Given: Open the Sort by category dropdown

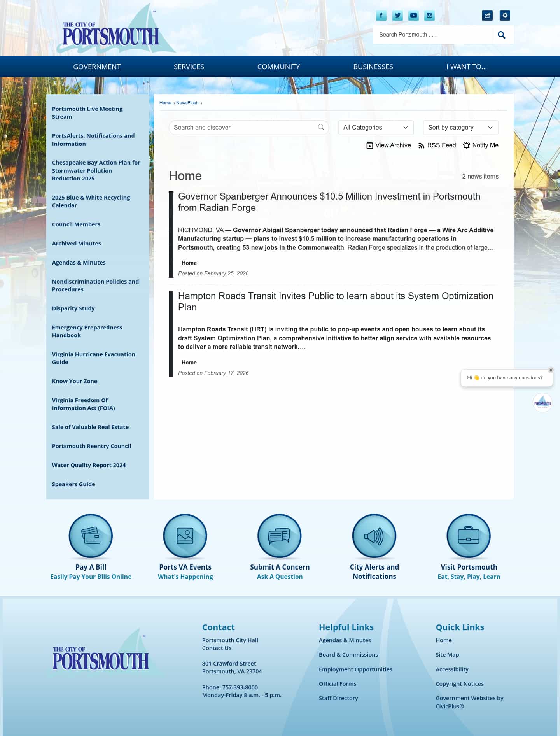Looking at the screenshot, I should pyautogui.click(x=460, y=127).
